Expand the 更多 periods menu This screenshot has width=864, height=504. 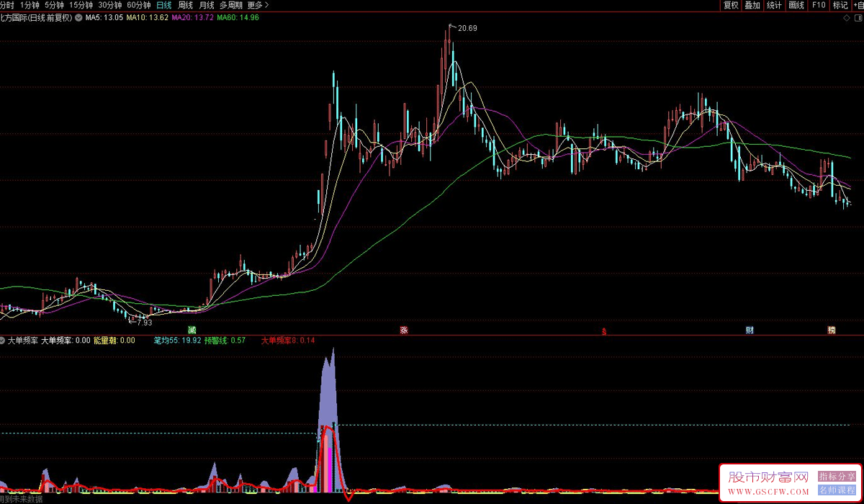point(258,5)
